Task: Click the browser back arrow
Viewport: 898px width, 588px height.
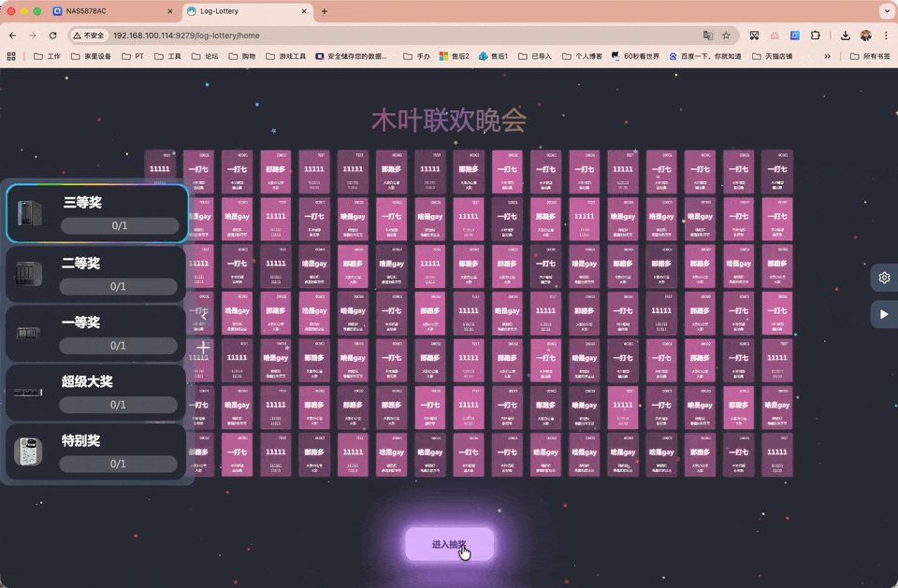Action: tap(13, 35)
